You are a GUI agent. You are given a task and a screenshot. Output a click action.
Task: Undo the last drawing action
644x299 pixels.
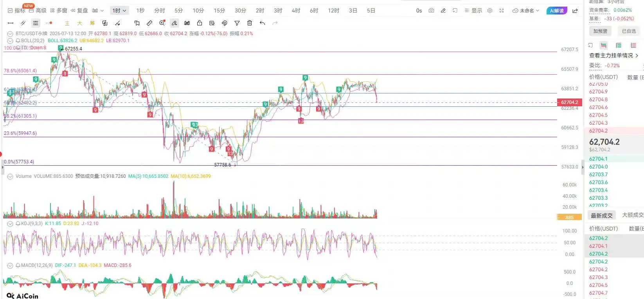pyautogui.click(x=262, y=23)
